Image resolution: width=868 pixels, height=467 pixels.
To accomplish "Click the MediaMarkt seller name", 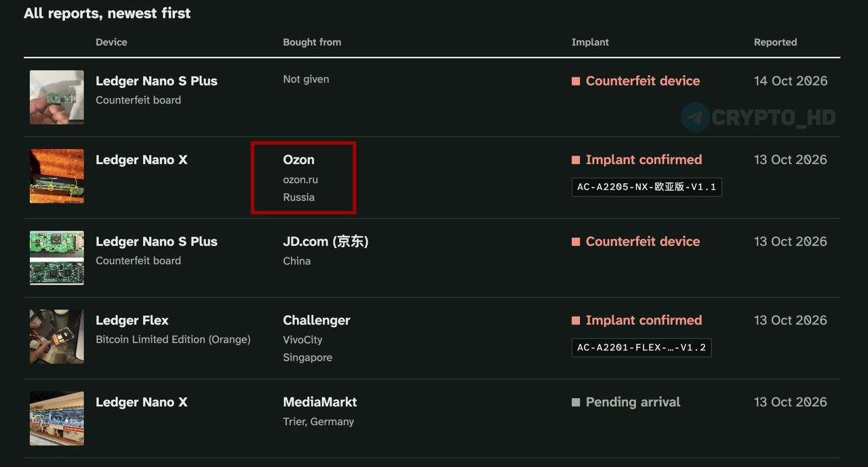I will tap(320, 402).
